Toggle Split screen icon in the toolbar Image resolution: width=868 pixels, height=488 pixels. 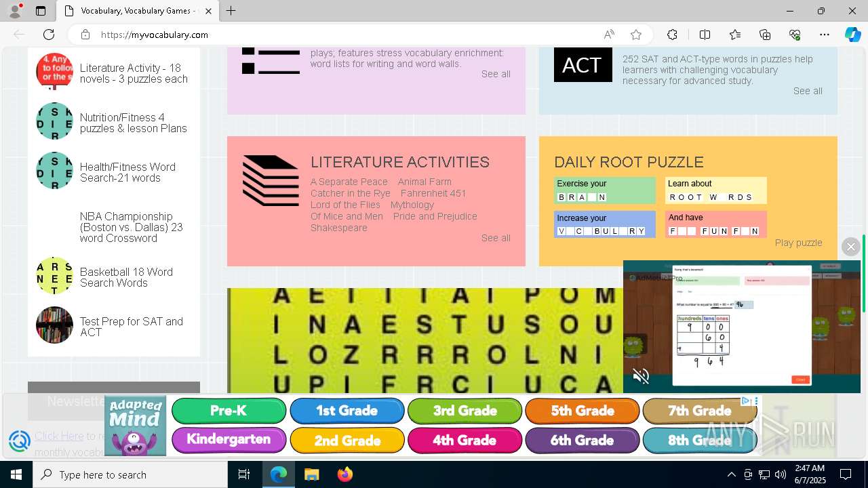point(705,35)
